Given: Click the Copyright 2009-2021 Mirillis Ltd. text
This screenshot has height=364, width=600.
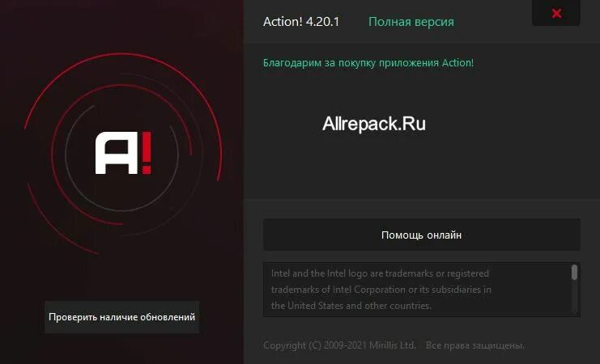Looking at the screenshot, I should click(339, 345).
